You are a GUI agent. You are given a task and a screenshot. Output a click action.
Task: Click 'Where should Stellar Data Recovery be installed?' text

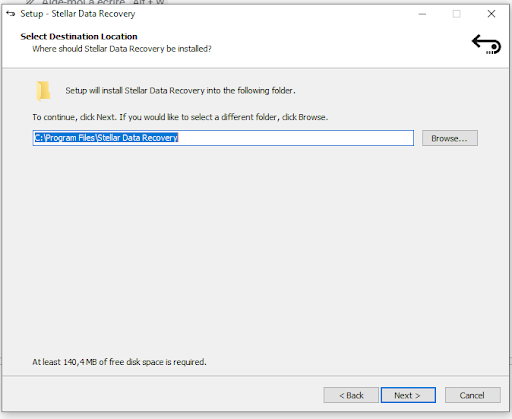click(122, 49)
